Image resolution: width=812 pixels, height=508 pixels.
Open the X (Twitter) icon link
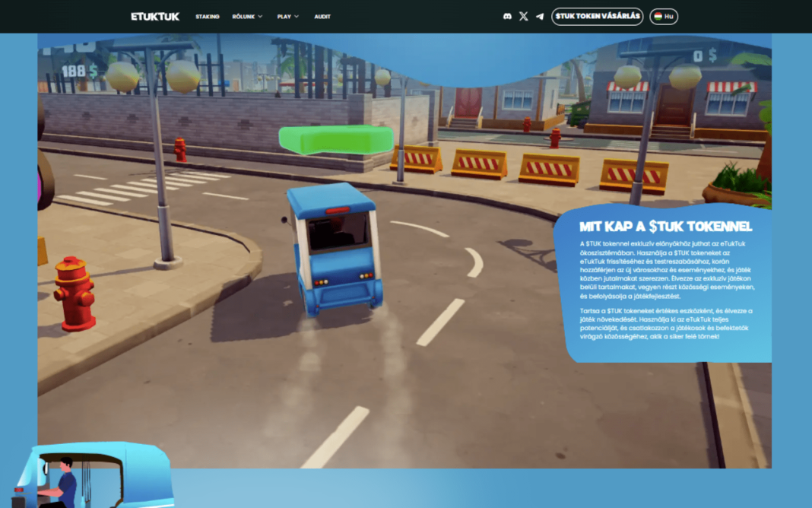[524, 17]
